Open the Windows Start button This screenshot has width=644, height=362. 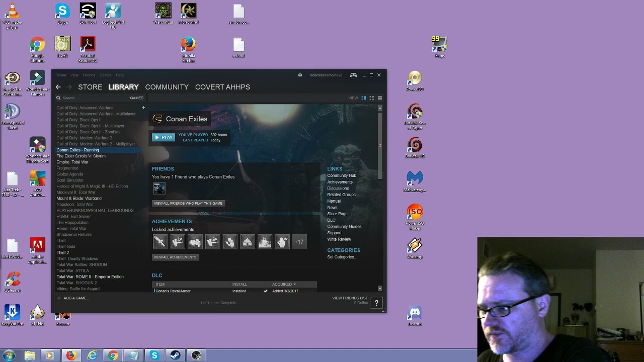tap(9, 355)
